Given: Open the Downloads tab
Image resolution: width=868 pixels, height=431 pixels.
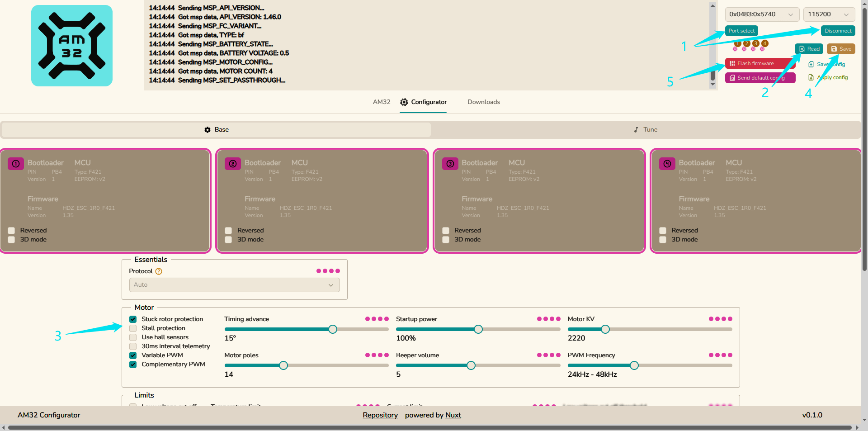Looking at the screenshot, I should (483, 102).
